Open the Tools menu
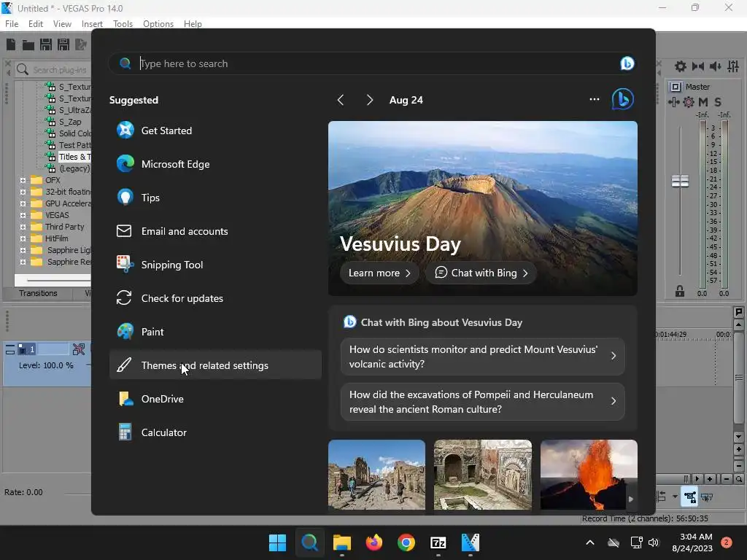 tap(123, 24)
